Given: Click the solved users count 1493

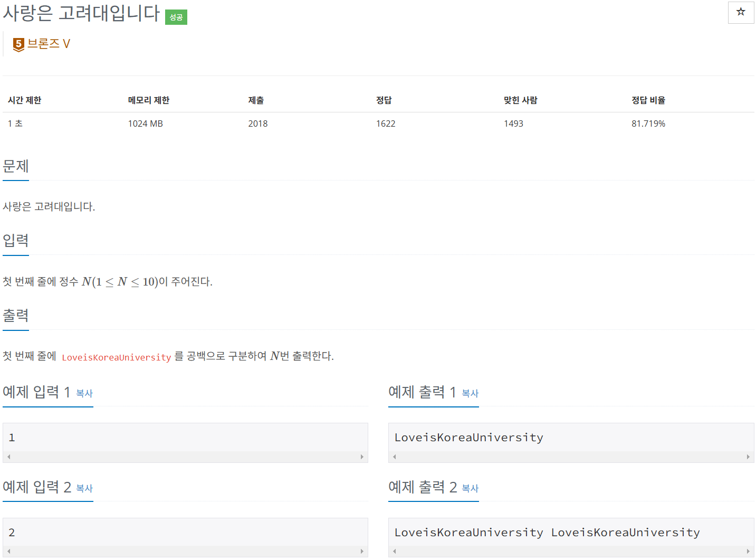Looking at the screenshot, I should 513,124.
